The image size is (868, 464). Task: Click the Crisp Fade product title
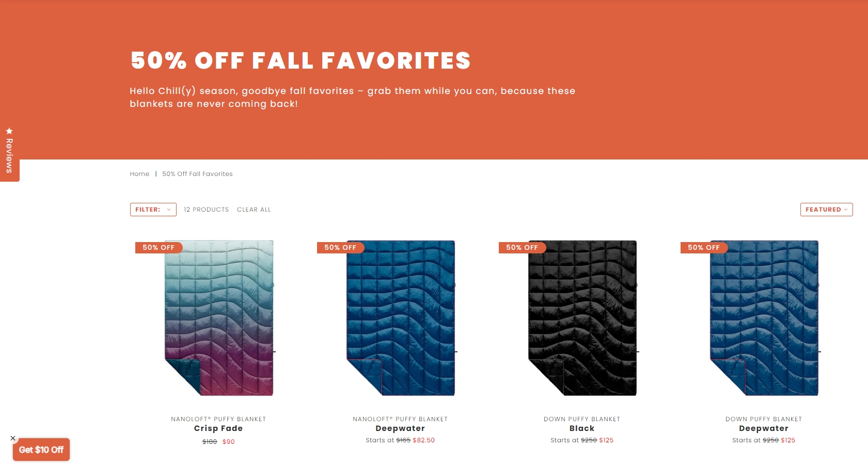tap(218, 428)
